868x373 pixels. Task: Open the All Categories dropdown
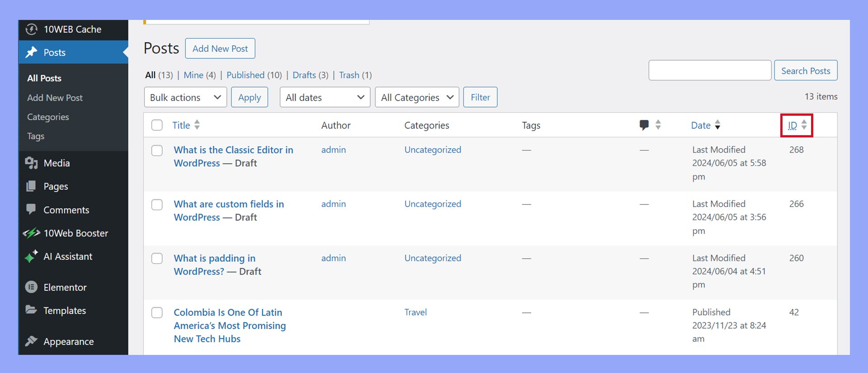[417, 97]
